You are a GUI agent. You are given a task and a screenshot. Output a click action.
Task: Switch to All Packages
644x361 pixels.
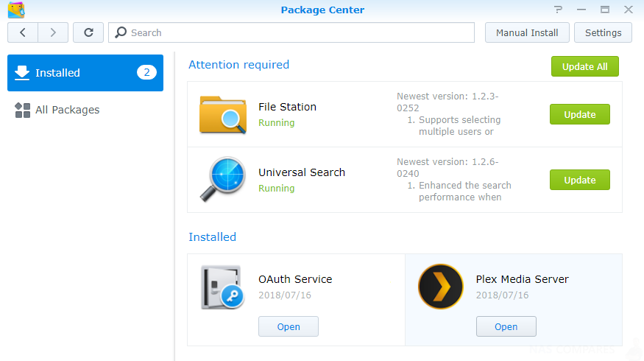[x=85, y=110]
